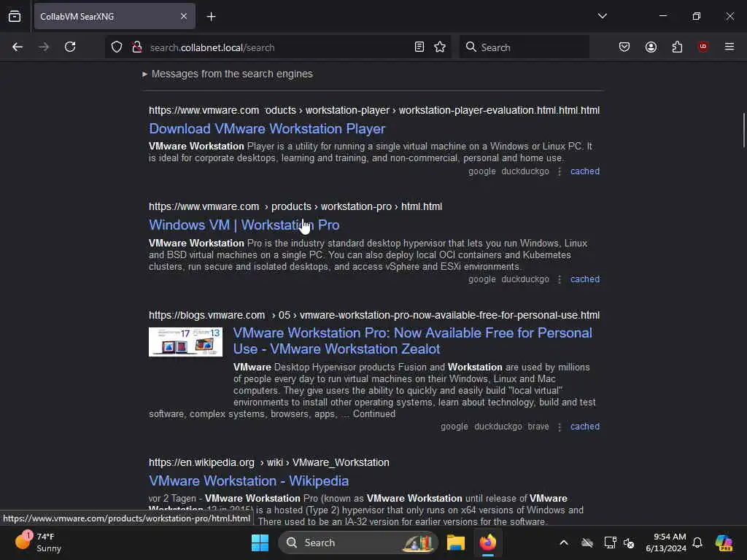Image resolution: width=747 pixels, height=560 pixels.
Task: Open the list all tabs dropdown
Action: tap(602, 16)
